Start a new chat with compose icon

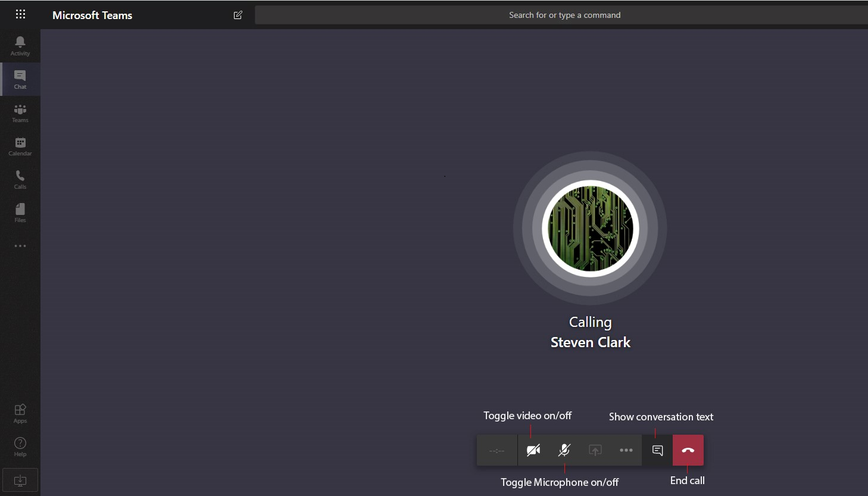point(238,15)
